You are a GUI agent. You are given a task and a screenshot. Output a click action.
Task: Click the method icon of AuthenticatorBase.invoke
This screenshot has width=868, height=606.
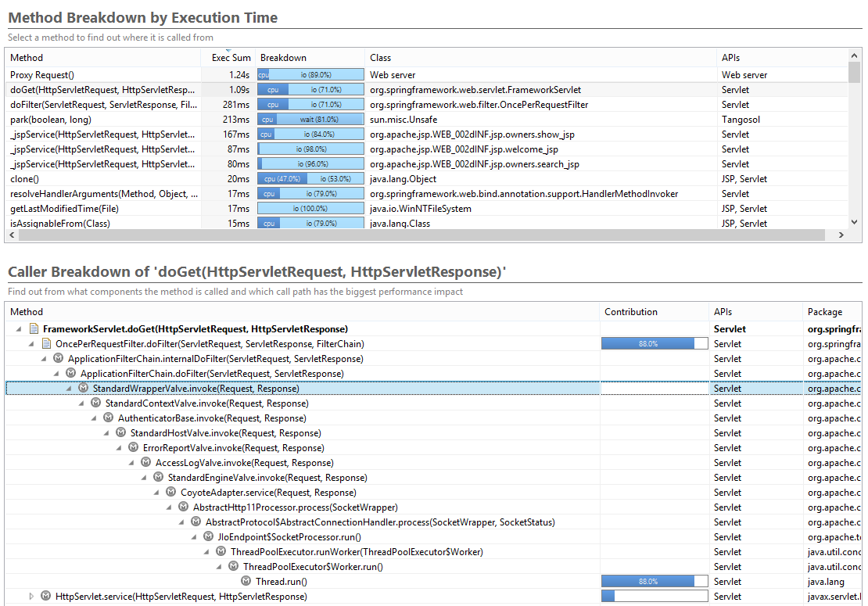[109, 418]
